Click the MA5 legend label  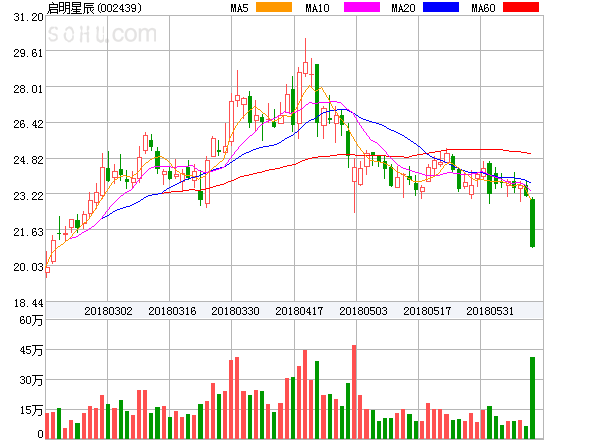tap(240, 8)
